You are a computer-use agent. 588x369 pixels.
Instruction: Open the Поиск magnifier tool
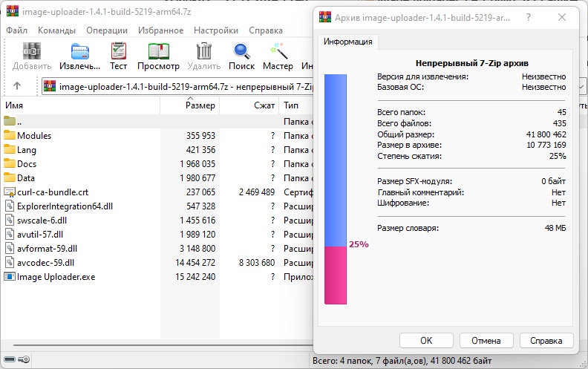pyautogui.click(x=241, y=51)
